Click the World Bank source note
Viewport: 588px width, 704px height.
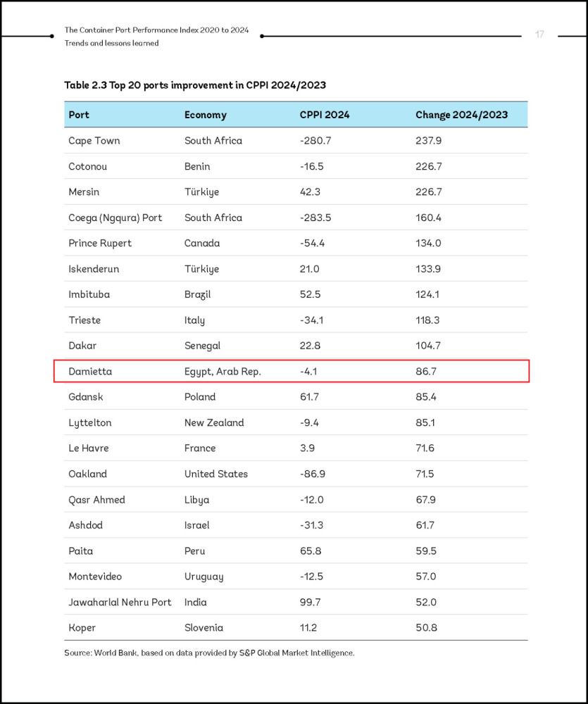pyautogui.click(x=209, y=653)
